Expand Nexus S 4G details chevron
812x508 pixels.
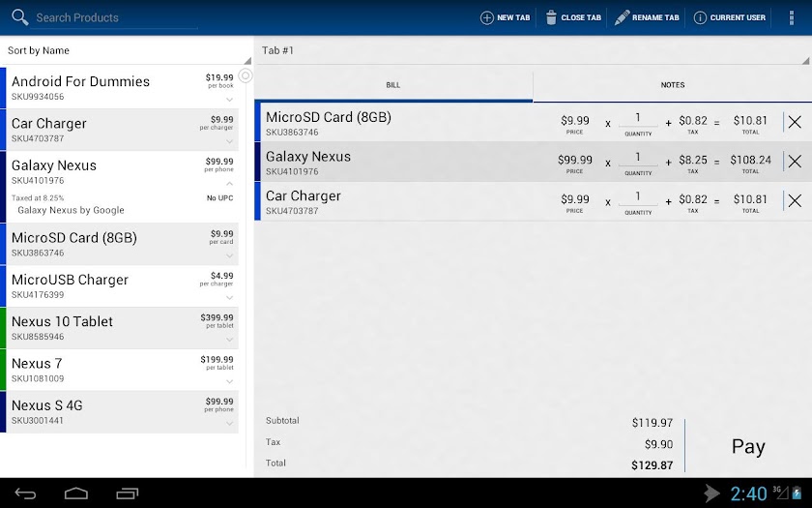[229, 424]
